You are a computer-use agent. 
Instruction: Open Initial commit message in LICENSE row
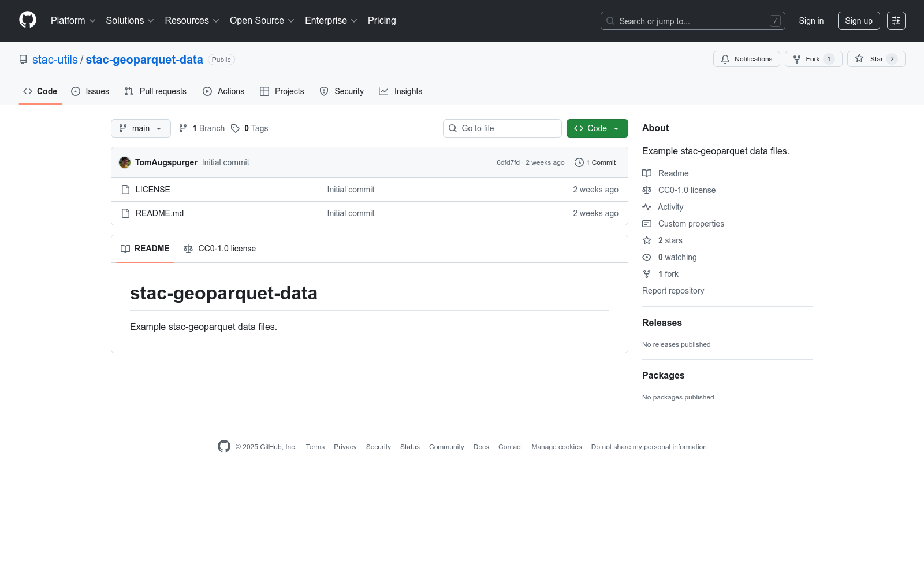(351, 190)
